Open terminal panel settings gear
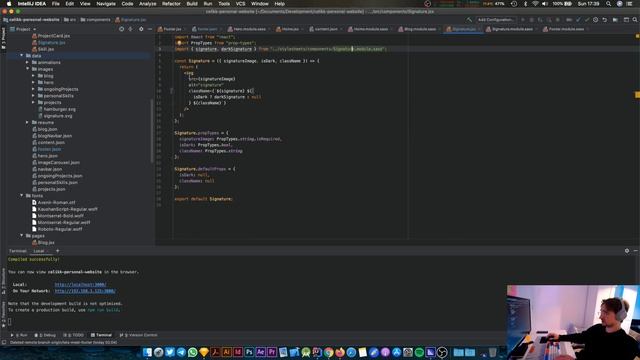The width and height of the screenshot is (640, 360). (627, 251)
